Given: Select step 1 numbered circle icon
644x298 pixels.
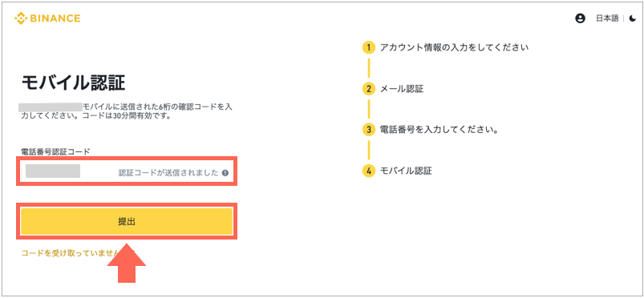Looking at the screenshot, I should point(369,47).
